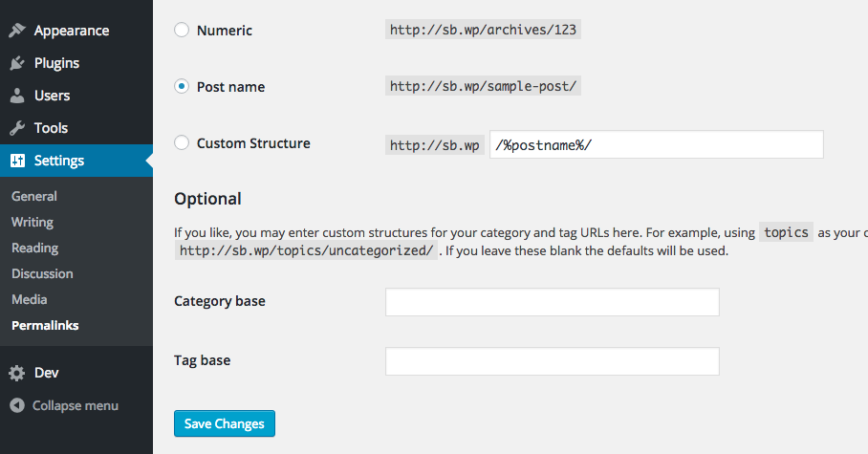Open Media settings submenu

tap(30, 299)
